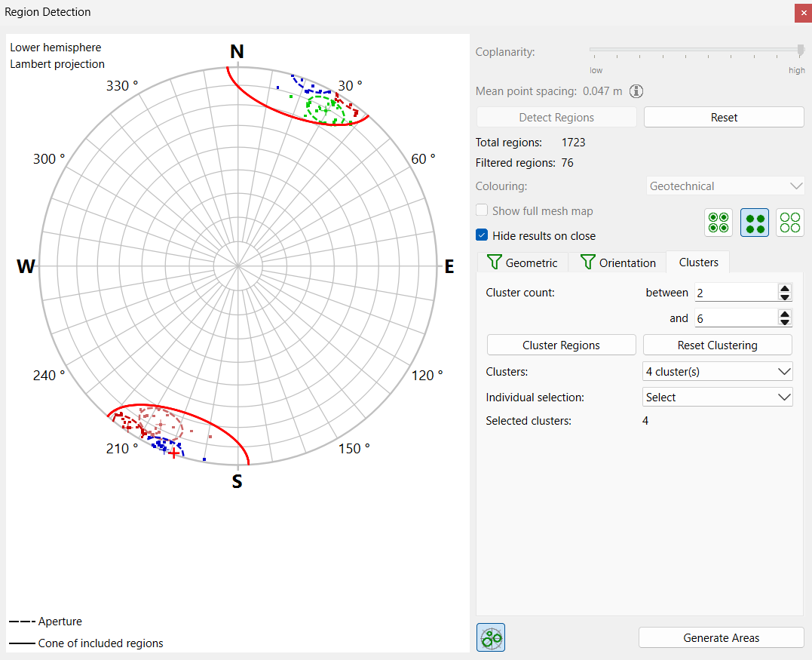Switch to the Geometric tab
The height and width of the screenshot is (660, 812).
[x=522, y=262]
